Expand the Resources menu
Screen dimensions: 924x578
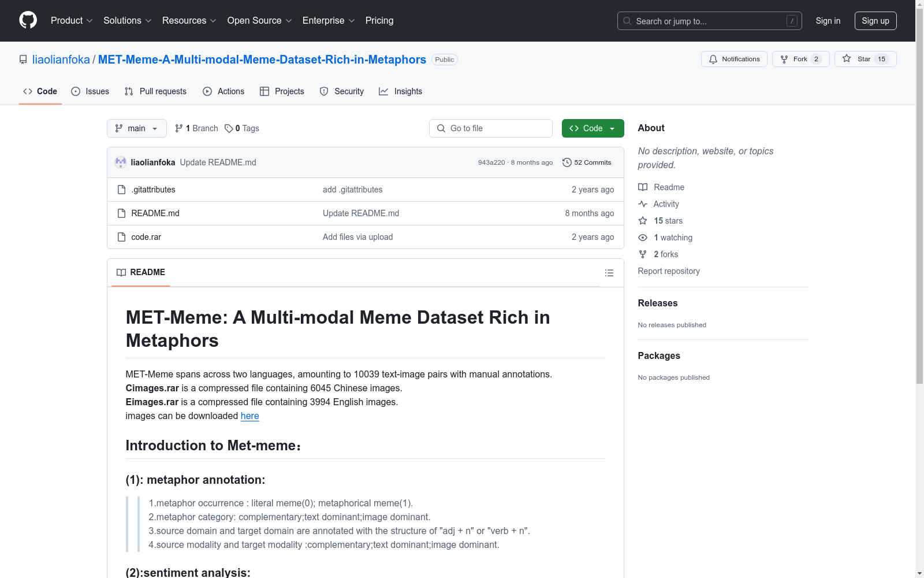(x=189, y=20)
